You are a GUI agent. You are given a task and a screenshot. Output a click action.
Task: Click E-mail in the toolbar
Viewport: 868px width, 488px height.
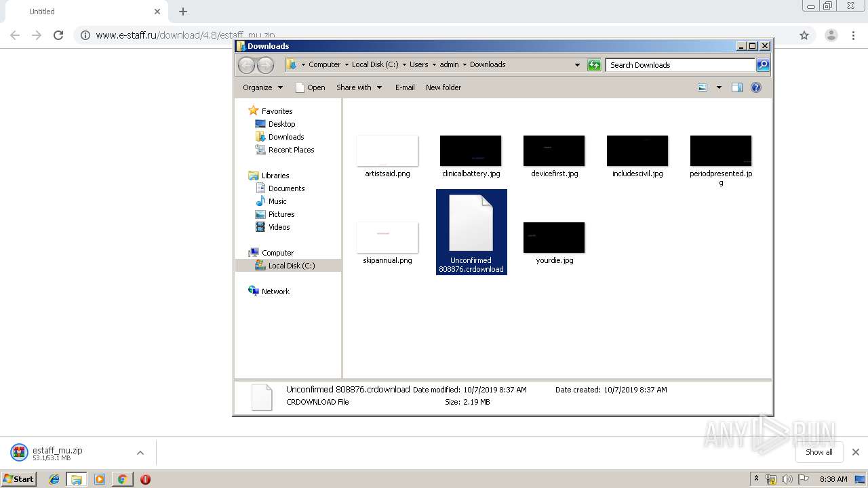coord(405,87)
